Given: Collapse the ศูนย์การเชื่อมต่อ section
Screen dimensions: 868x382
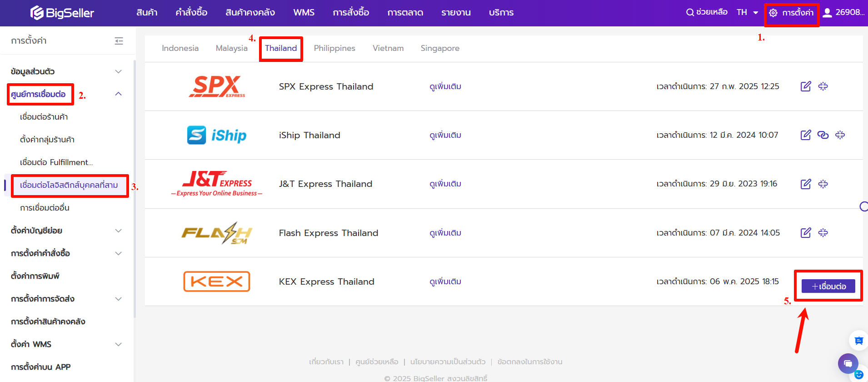Looking at the screenshot, I should 118,94.
